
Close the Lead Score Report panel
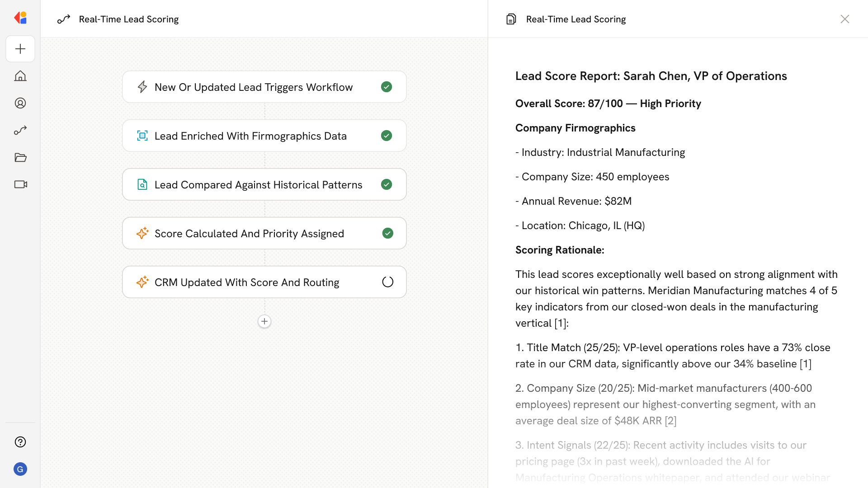point(844,19)
